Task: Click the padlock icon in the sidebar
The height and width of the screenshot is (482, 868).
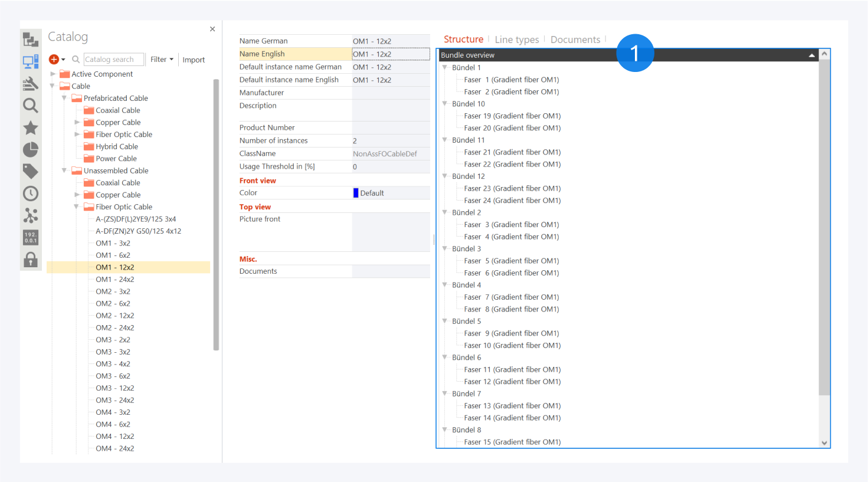Action: [31, 260]
